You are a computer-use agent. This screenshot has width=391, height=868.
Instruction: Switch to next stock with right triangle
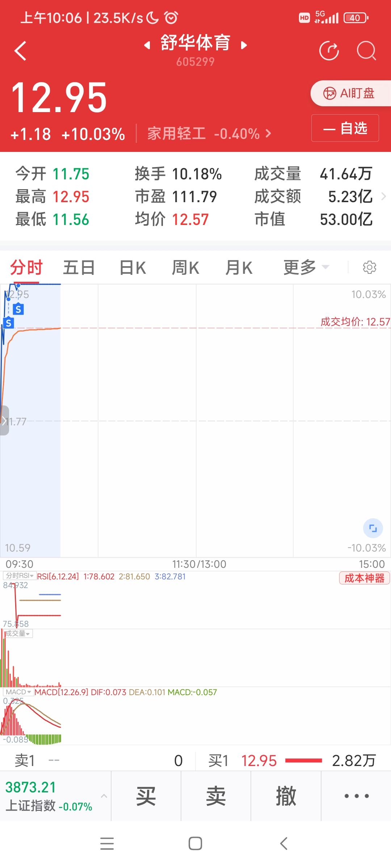coord(244,45)
